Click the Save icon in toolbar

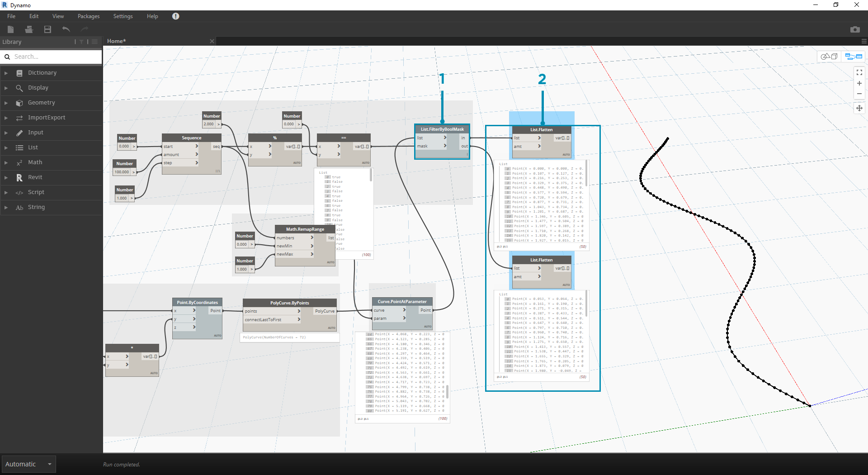click(x=47, y=29)
